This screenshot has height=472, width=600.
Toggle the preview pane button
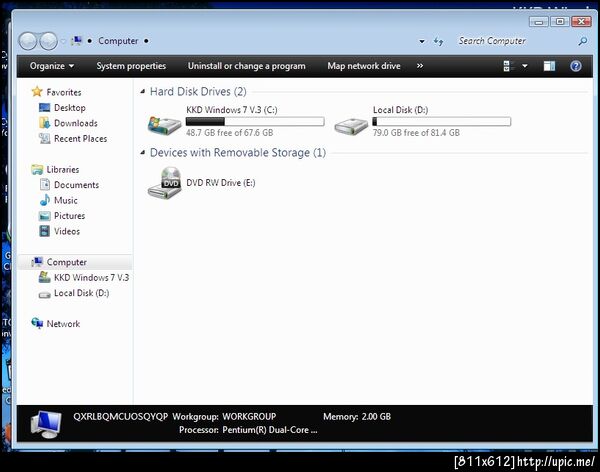pos(549,66)
